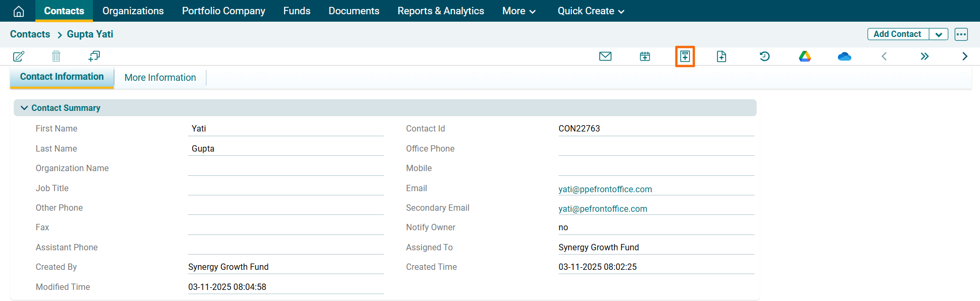Open the More menu dropdown
Image resolution: width=980 pixels, height=301 pixels.
pos(519,11)
